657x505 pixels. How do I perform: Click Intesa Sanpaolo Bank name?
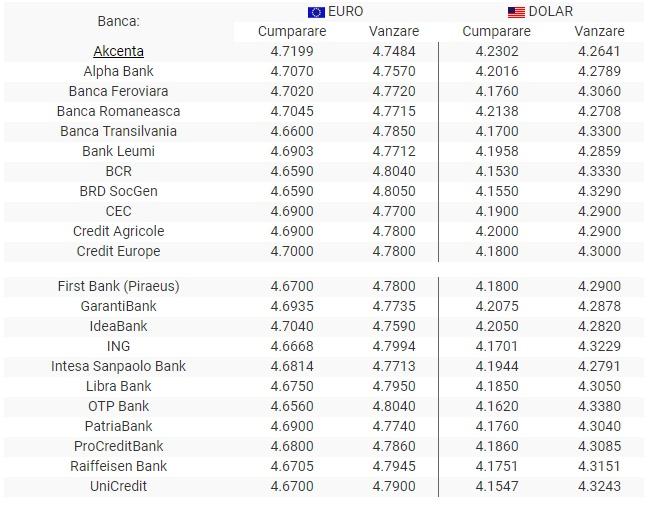[119, 366]
